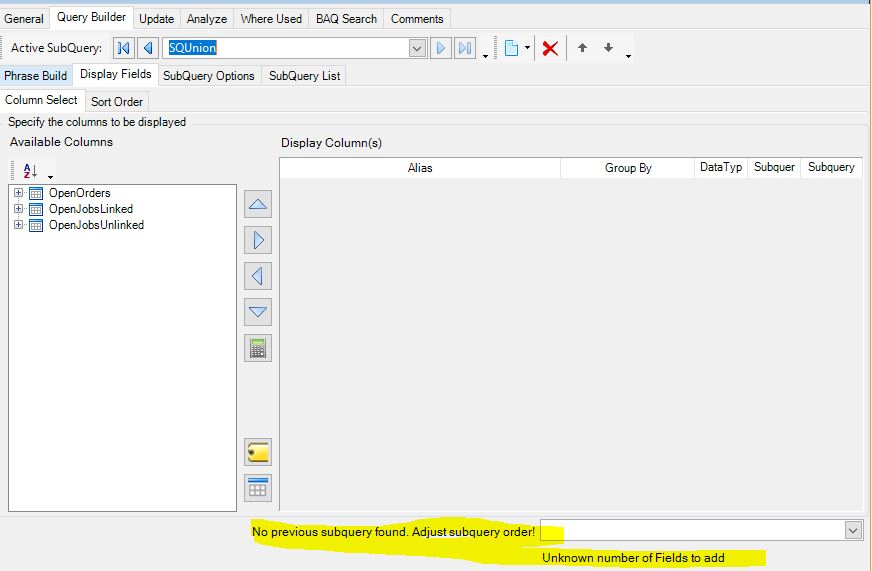872x571 pixels.
Task: Click the DataTyp column header
Action: (x=721, y=167)
